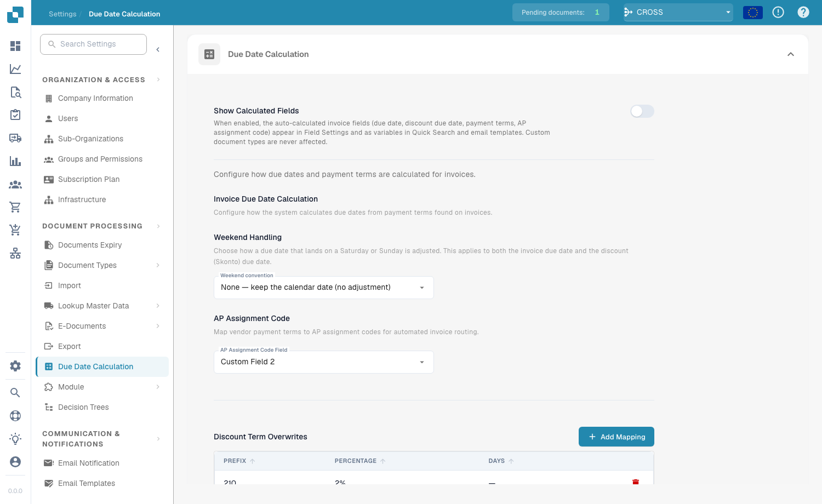Click the Add Mapping button

pos(616,437)
